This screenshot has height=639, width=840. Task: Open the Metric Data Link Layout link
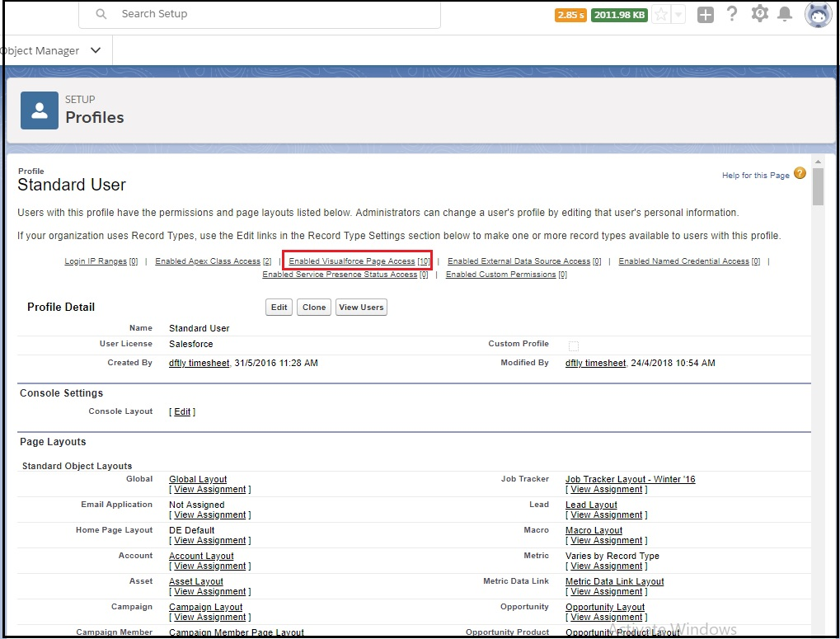[x=614, y=581]
